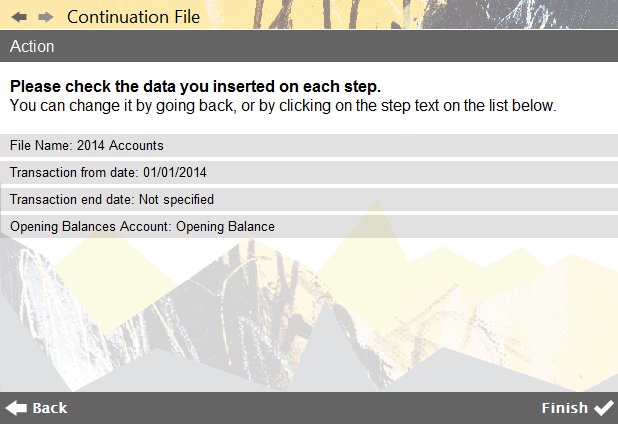This screenshot has width=618, height=424.
Task: Select the Transaction end date step row
Action: tap(309, 199)
